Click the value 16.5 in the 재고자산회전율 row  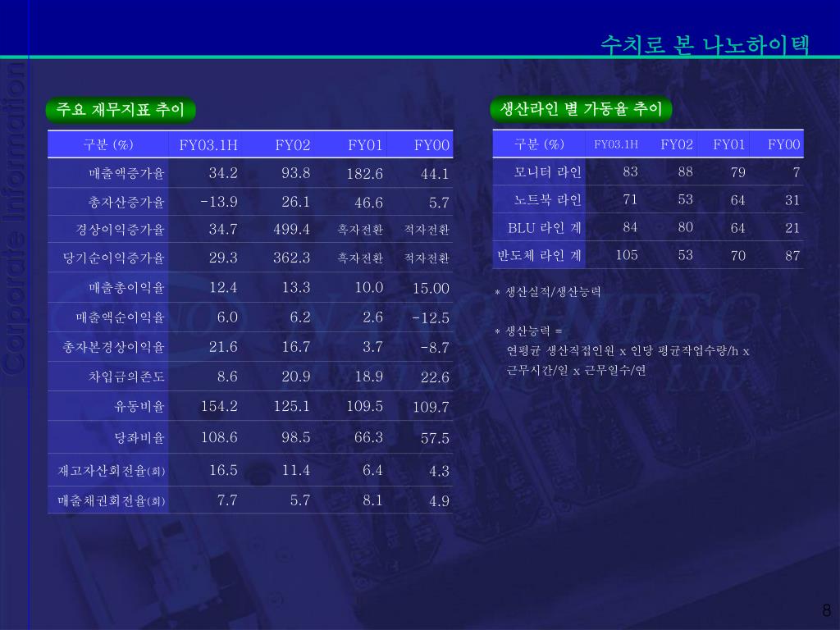coord(223,470)
